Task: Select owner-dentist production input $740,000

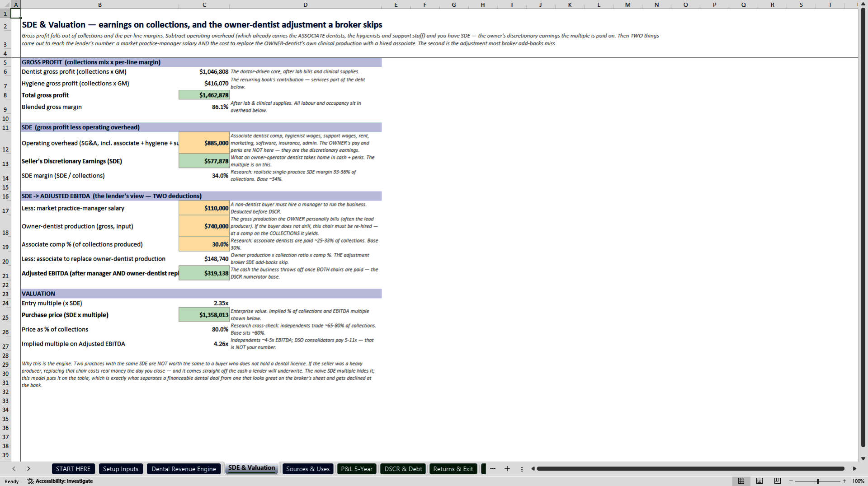Action: tap(204, 226)
